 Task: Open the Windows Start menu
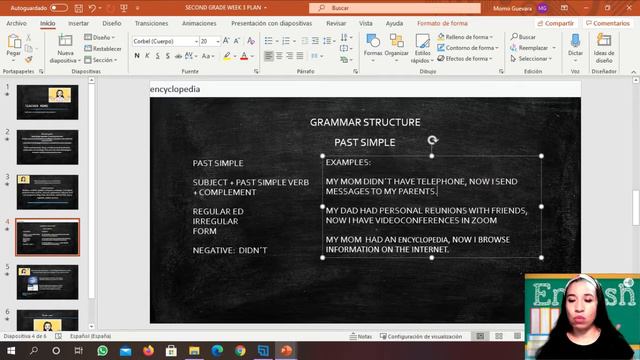point(11,351)
